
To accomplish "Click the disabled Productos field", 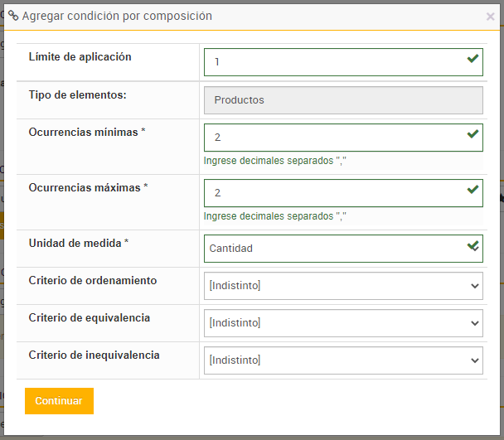I will (x=343, y=99).
